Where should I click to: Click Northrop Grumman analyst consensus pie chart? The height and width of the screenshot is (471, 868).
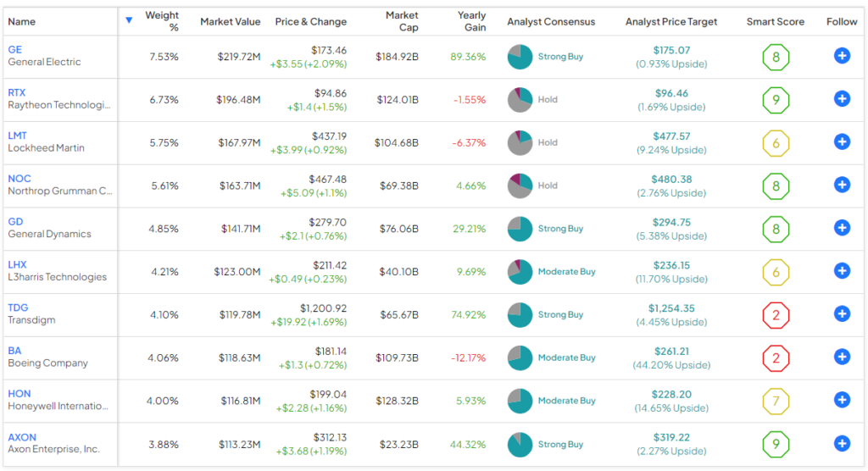pyautogui.click(x=520, y=186)
